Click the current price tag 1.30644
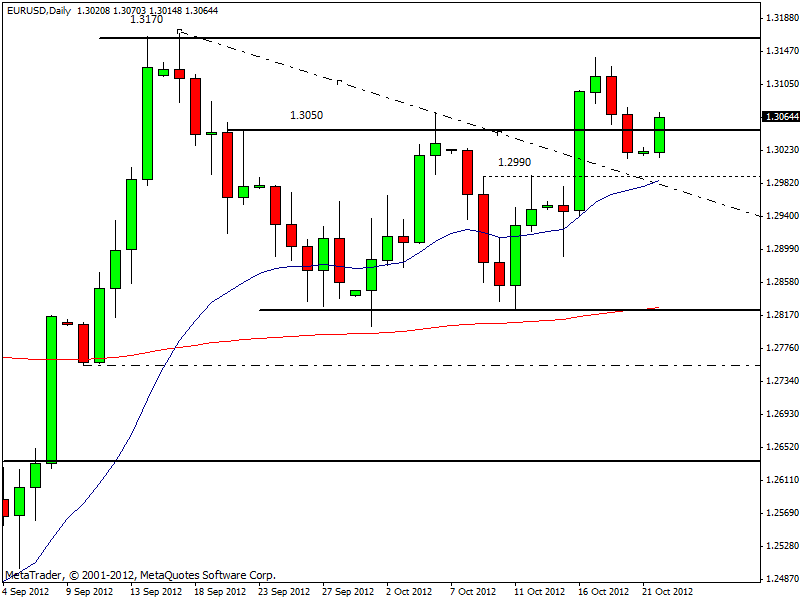The width and height of the screenshot is (800, 600). coord(780,117)
